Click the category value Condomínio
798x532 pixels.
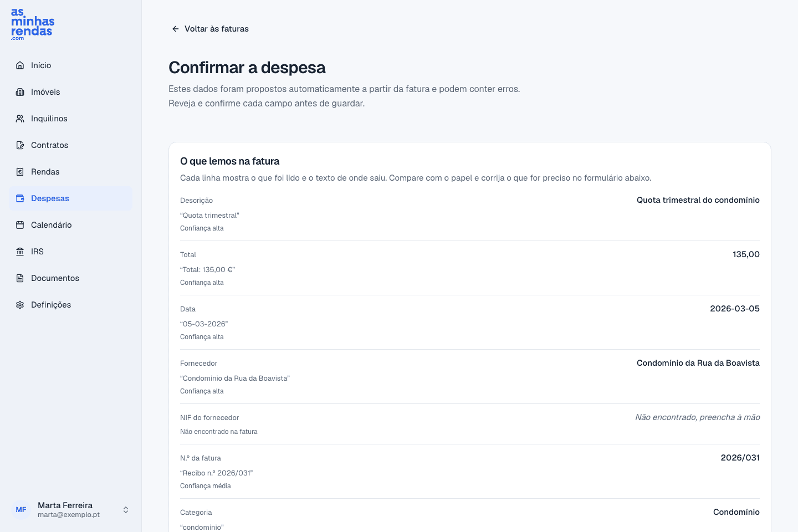coord(736,512)
